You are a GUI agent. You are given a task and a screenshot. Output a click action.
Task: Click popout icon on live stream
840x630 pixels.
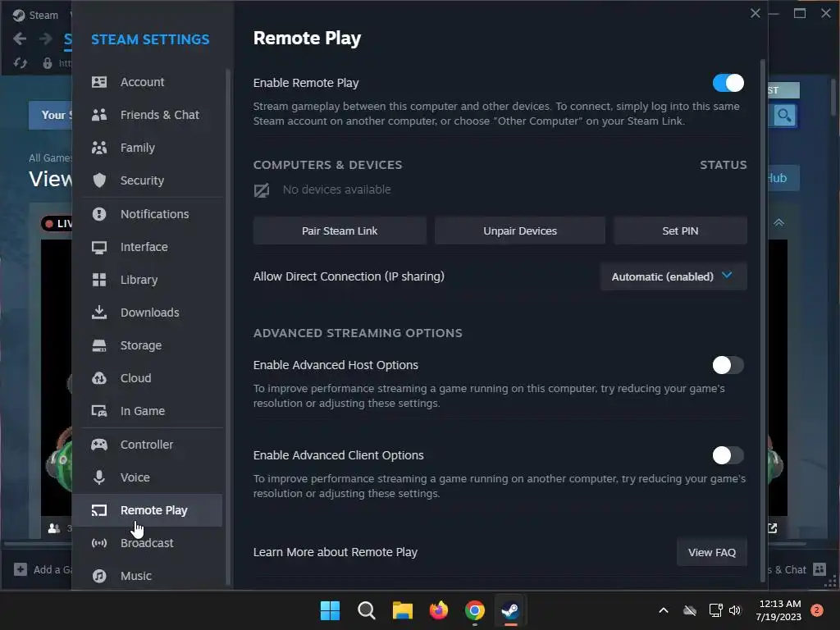[x=773, y=528]
